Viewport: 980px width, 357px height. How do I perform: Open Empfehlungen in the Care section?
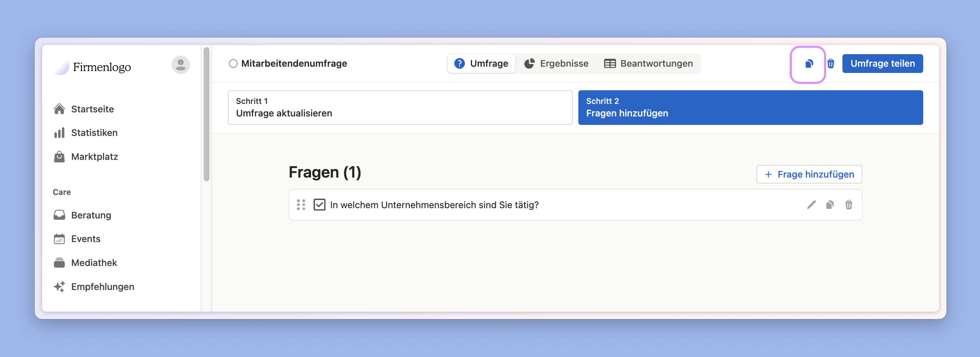click(102, 287)
